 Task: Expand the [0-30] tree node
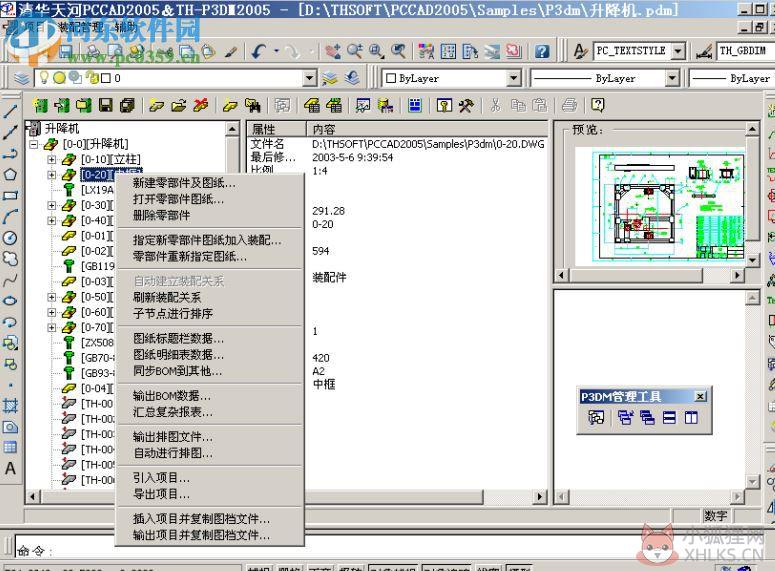click(x=51, y=205)
